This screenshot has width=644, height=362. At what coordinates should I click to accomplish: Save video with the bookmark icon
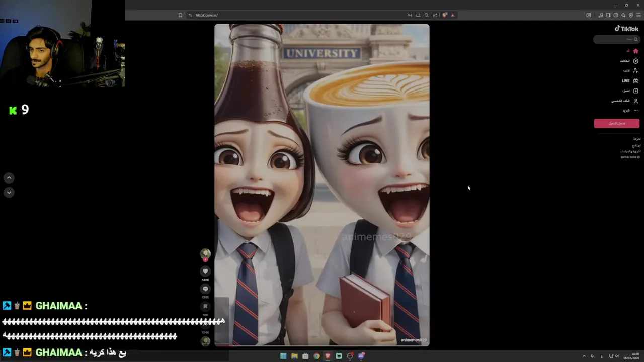pos(205,306)
